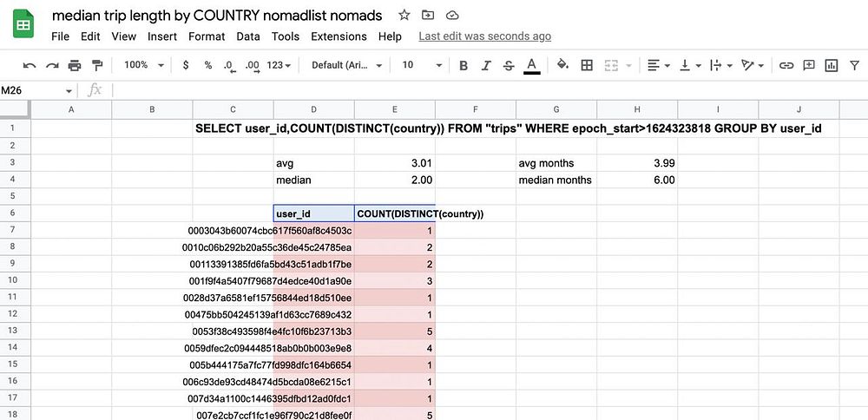Open the Edit menu

(90, 36)
